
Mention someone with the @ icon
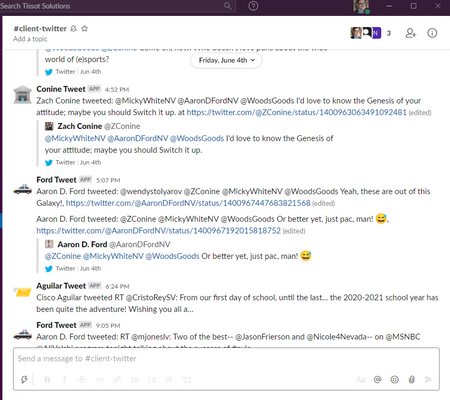[377, 379]
